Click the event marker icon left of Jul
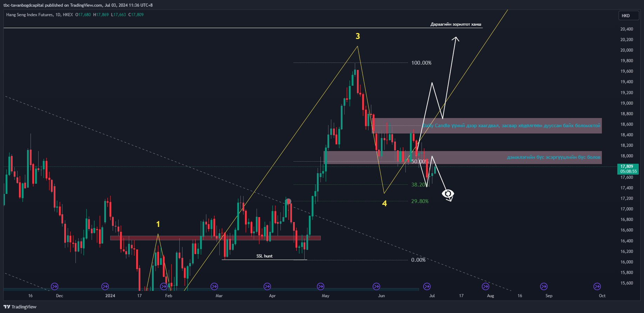The image size is (644, 313). coord(427,286)
